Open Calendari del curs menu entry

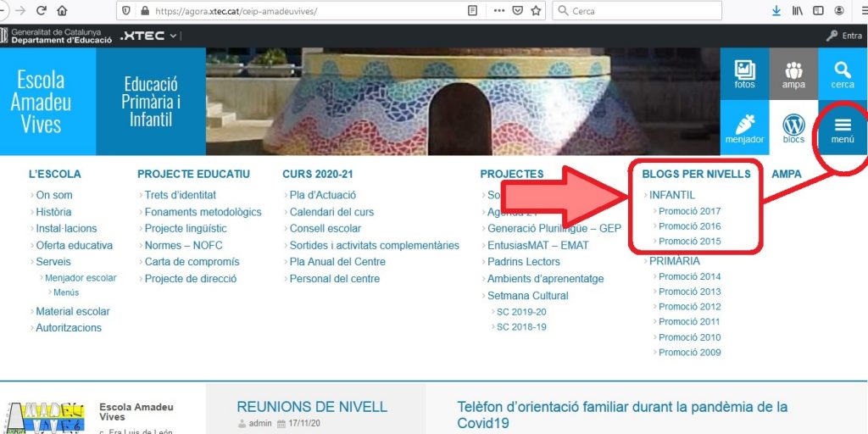(x=331, y=212)
